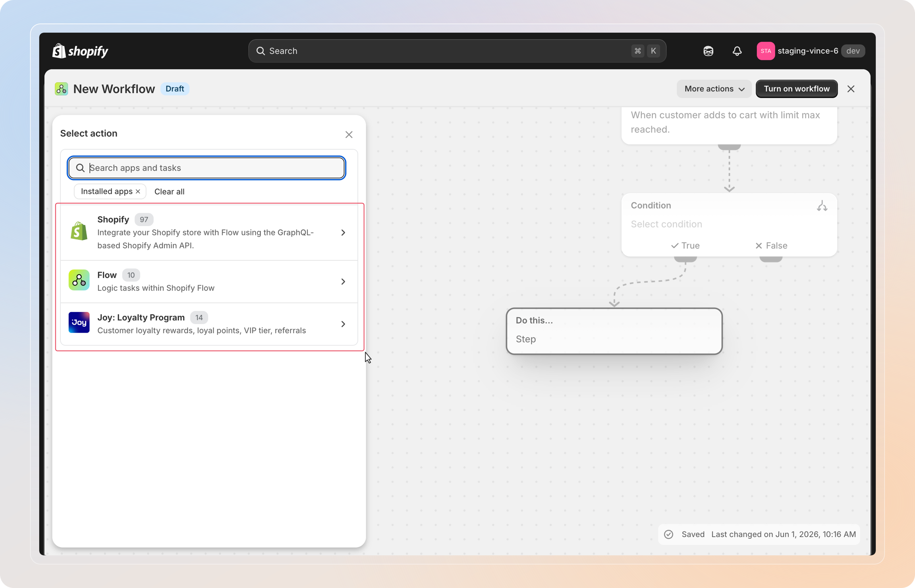The image size is (915, 588).
Task: Click the Shopify bag app icon in the list
Action: point(79,231)
